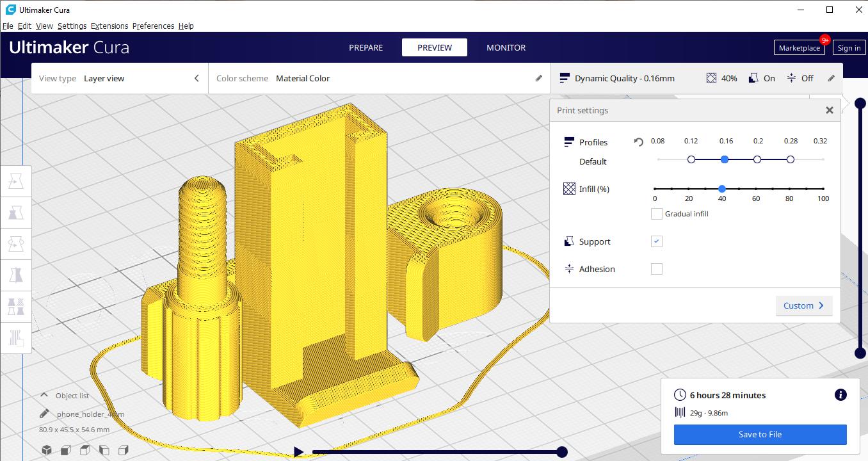Image resolution: width=868 pixels, height=461 pixels.
Task: Switch camera to Right view icon
Action: pyautogui.click(x=124, y=450)
